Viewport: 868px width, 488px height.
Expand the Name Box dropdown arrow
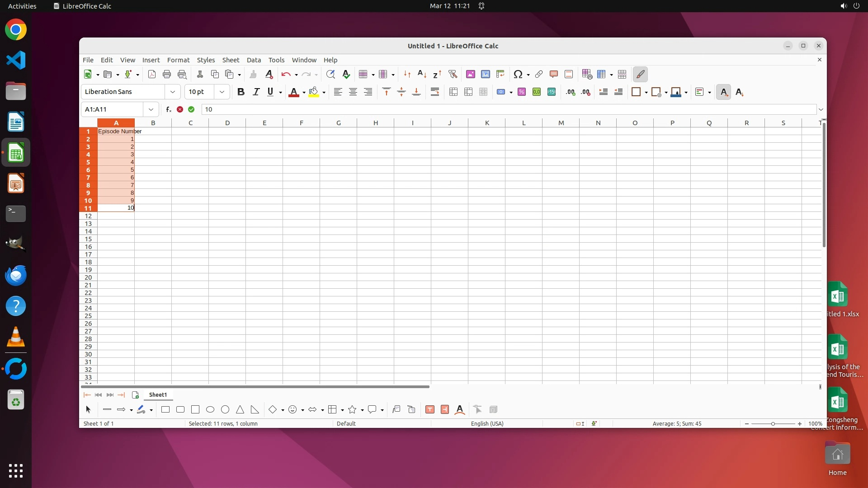point(151,109)
